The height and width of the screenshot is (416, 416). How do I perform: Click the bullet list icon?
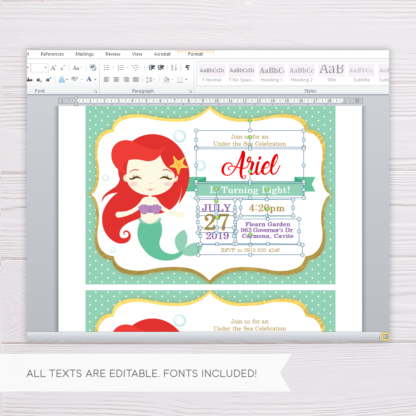click(x=106, y=68)
